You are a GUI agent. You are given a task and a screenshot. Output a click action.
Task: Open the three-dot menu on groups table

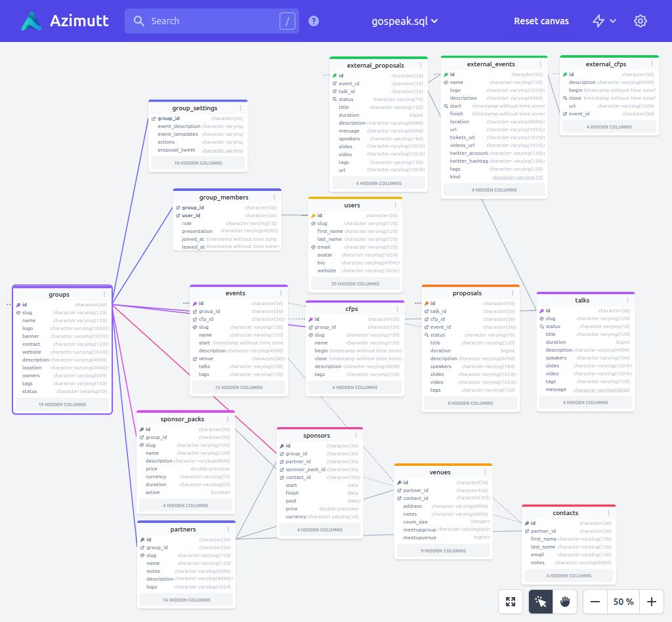pyautogui.click(x=104, y=294)
